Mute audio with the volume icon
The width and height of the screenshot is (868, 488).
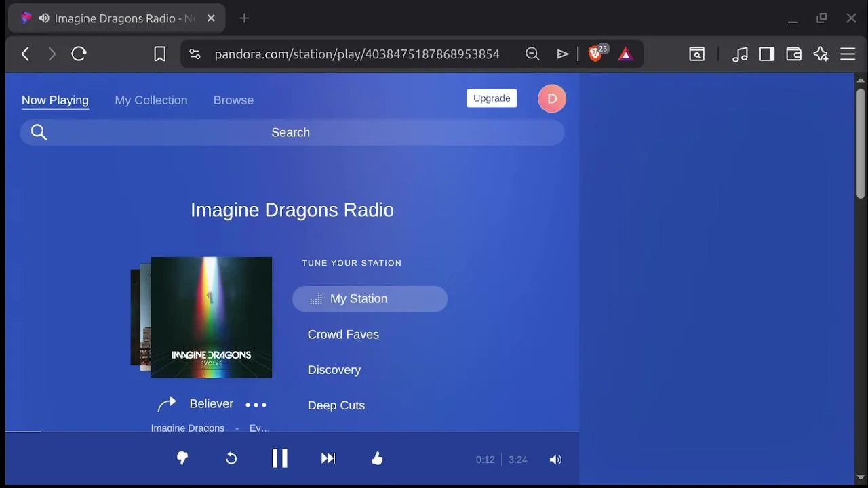click(x=555, y=460)
